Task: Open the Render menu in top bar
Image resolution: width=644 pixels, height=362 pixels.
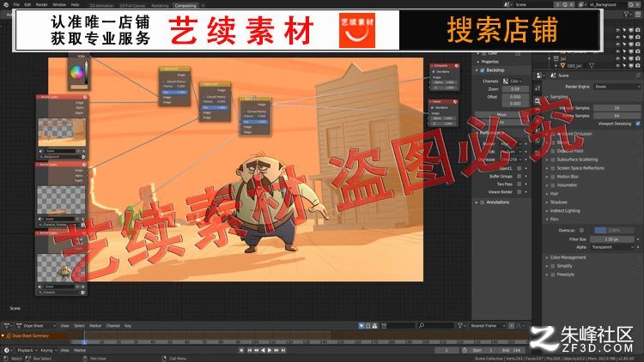Action: [42, 4]
